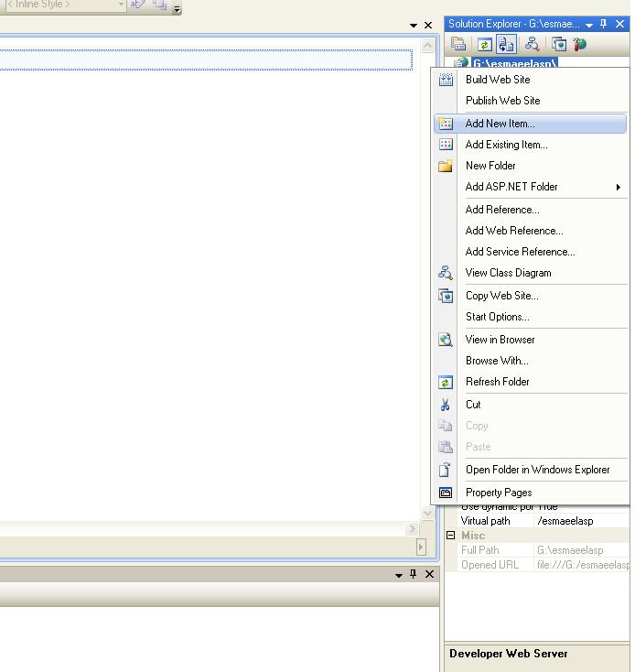Click the editor vertical scrollbar up arrow

coord(427,45)
